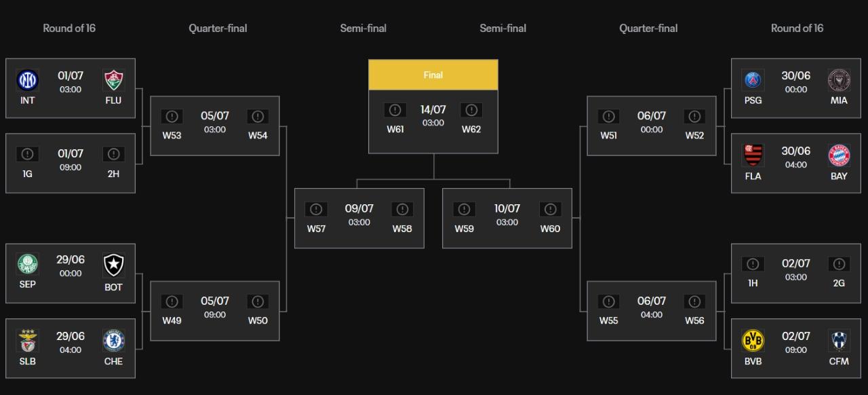Click the Borussia Dortmund logo
This screenshot has width=868, height=395.
753,341
